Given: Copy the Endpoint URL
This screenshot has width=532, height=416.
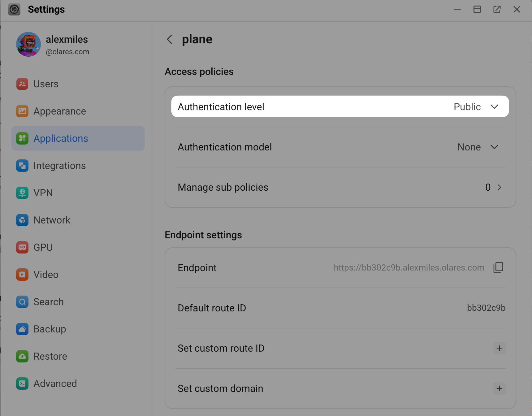Looking at the screenshot, I should [498, 268].
